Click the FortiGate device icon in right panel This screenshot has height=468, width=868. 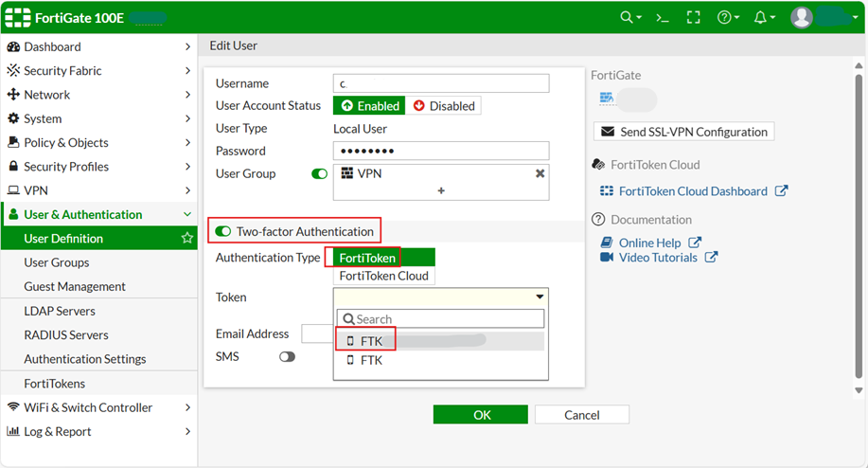[607, 99]
